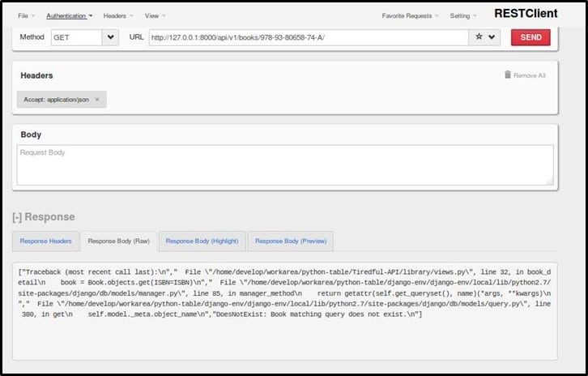The width and height of the screenshot is (588, 376).
Task: Click into the URL input field
Action: (308, 37)
